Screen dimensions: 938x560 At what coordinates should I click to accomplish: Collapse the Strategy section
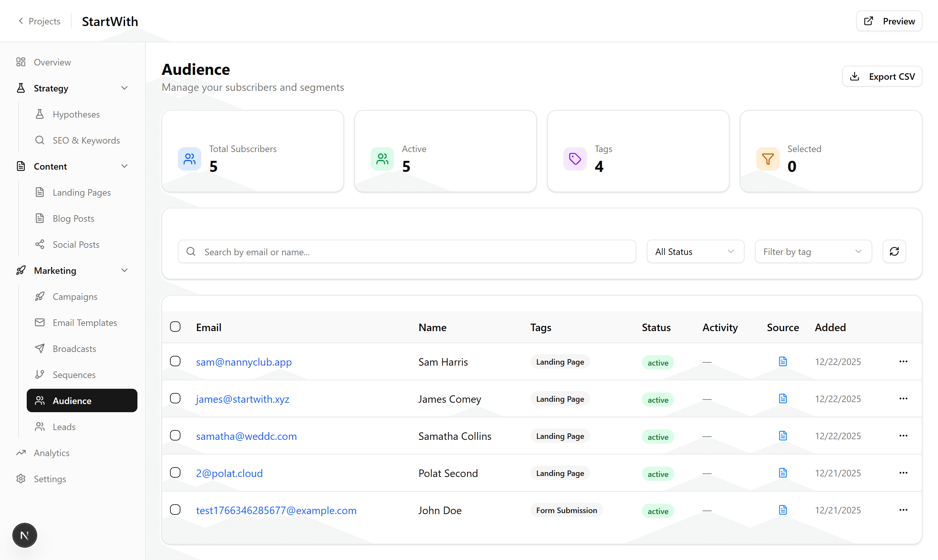pyautogui.click(x=124, y=88)
